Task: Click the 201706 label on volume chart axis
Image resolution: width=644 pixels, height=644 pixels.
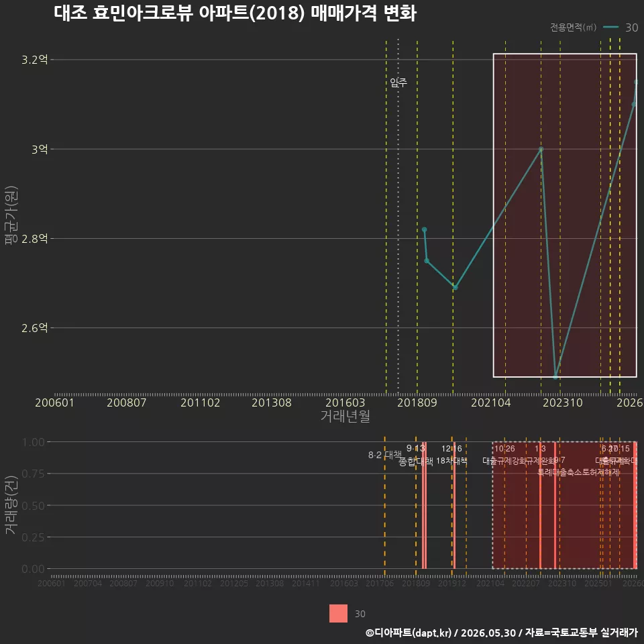Action: 380,583
